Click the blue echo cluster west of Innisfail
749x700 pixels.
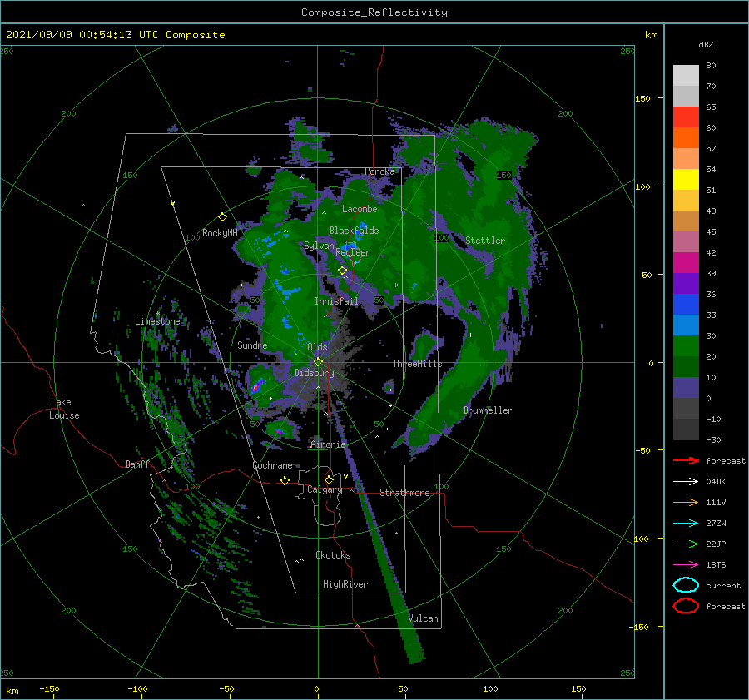click(288, 289)
